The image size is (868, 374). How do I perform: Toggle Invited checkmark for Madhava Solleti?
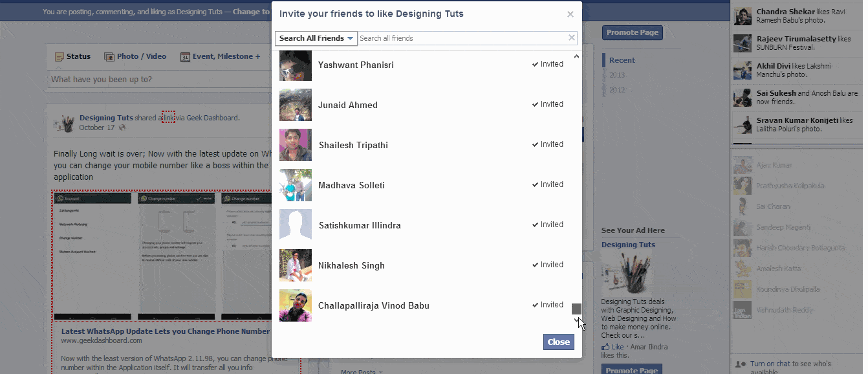pyautogui.click(x=548, y=184)
